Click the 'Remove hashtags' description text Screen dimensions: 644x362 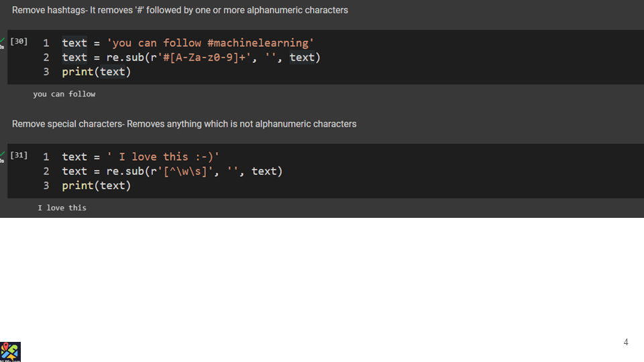[180, 11]
